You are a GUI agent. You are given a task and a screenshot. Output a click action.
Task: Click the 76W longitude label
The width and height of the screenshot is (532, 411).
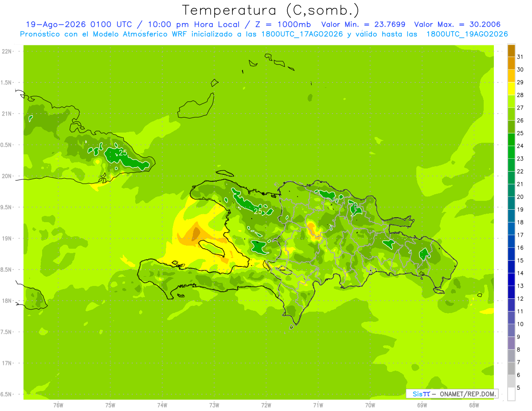pos(58,405)
